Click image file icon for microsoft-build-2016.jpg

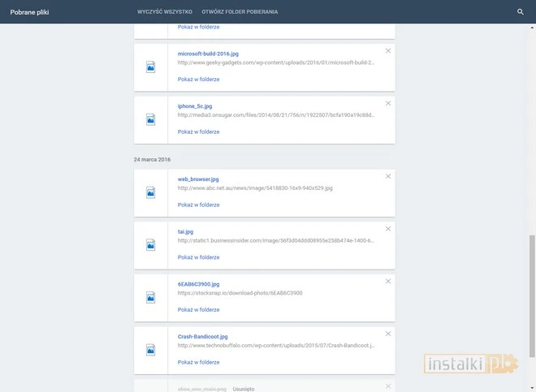150,67
